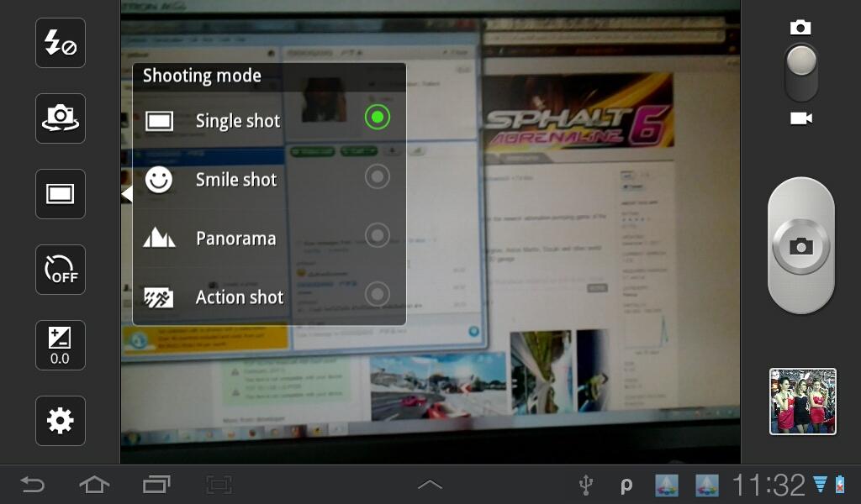The width and height of the screenshot is (861, 504).
Task: Select the Action shot radio button
Action: click(x=378, y=294)
